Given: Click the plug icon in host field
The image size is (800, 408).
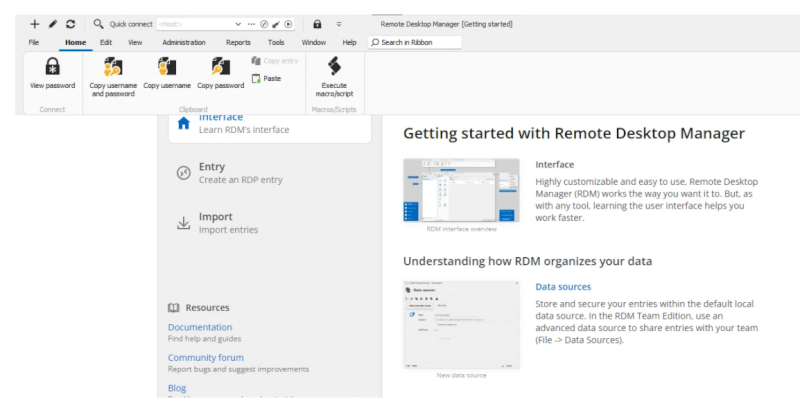Looking at the screenshot, I should [276, 24].
